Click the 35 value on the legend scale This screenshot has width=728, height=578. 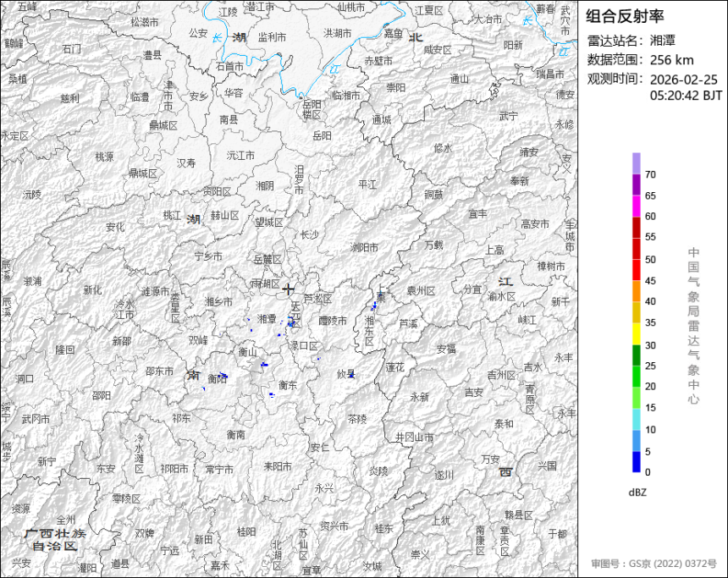[650, 322]
